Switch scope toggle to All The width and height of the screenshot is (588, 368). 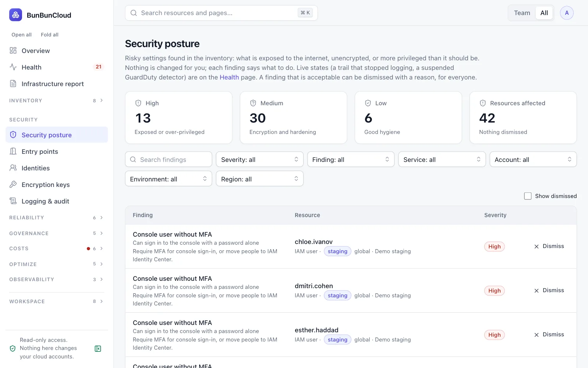click(544, 13)
